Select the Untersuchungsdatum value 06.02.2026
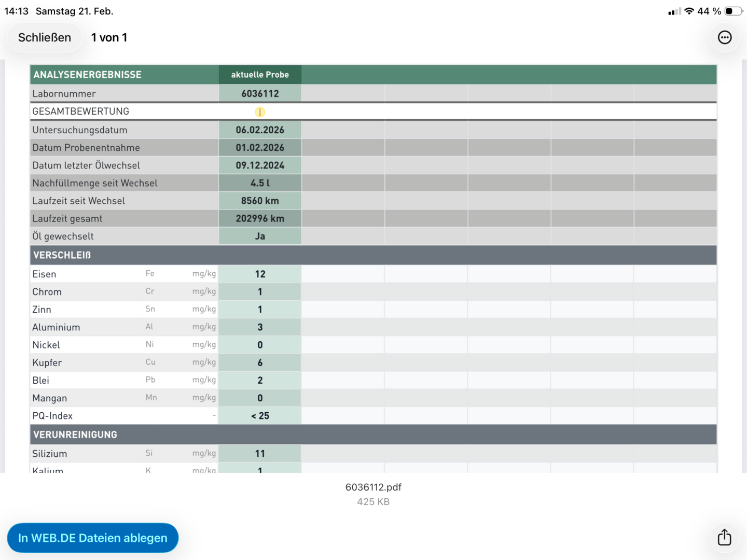Viewport: 747px width, 560px height. point(260,130)
